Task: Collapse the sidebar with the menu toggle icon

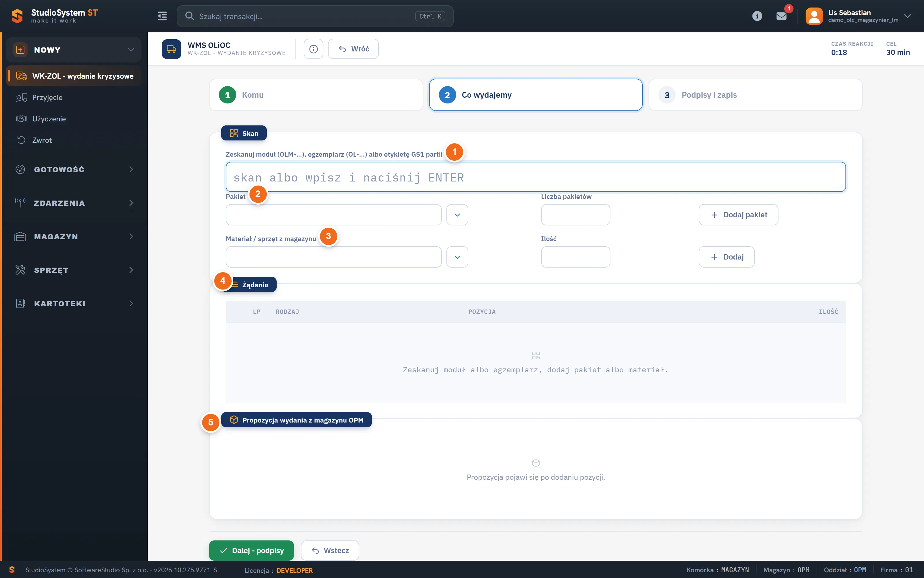Action: 162,16
